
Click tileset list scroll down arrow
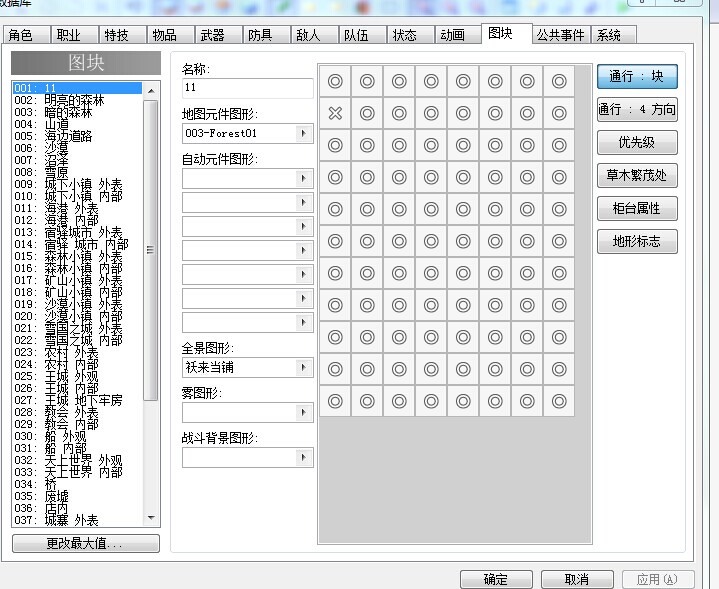pyautogui.click(x=151, y=518)
